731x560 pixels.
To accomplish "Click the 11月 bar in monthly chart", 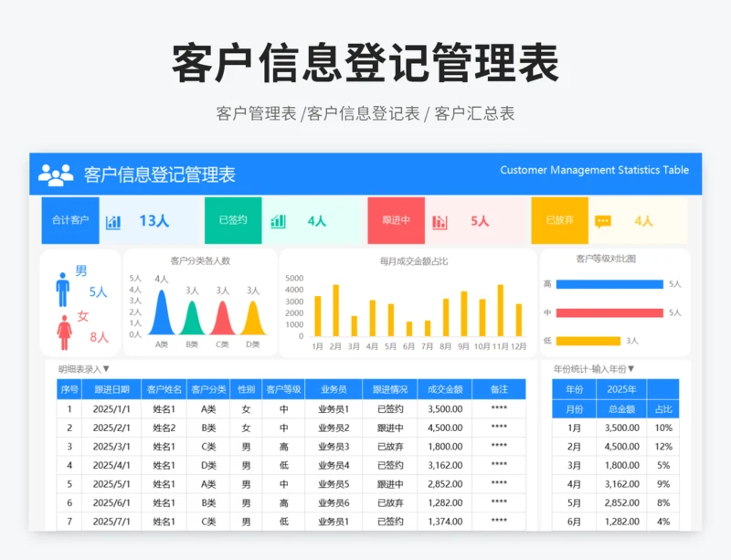I will click(500, 311).
